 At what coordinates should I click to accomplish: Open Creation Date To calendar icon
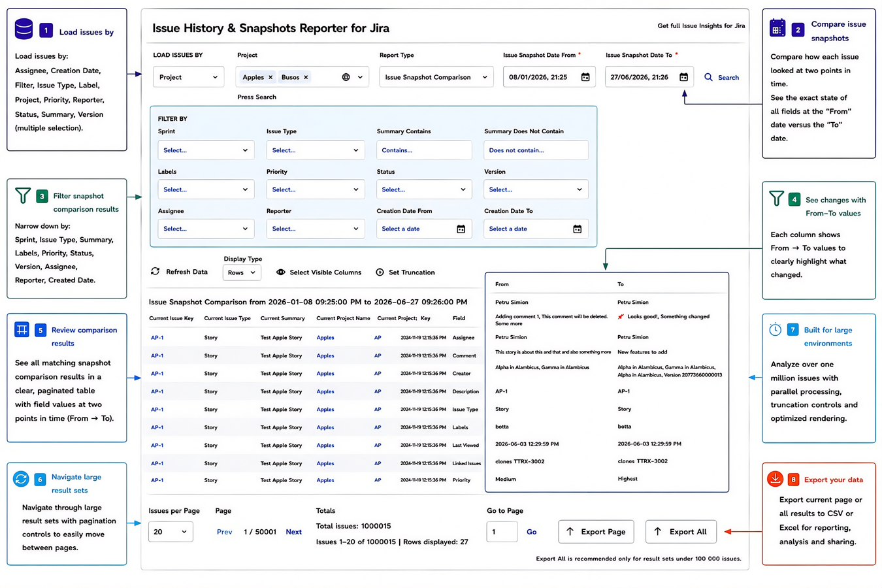577,229
